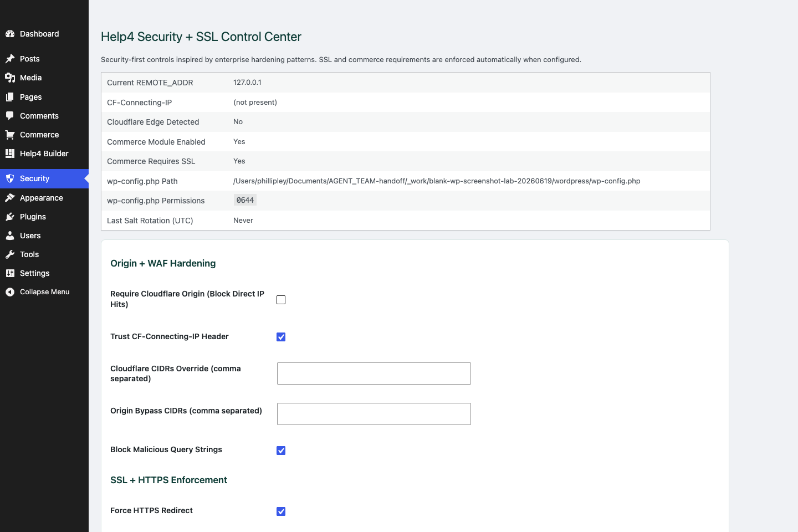Open Help4 Builder menu item
This screenshot has height=532, width=798.
[44, 154]
